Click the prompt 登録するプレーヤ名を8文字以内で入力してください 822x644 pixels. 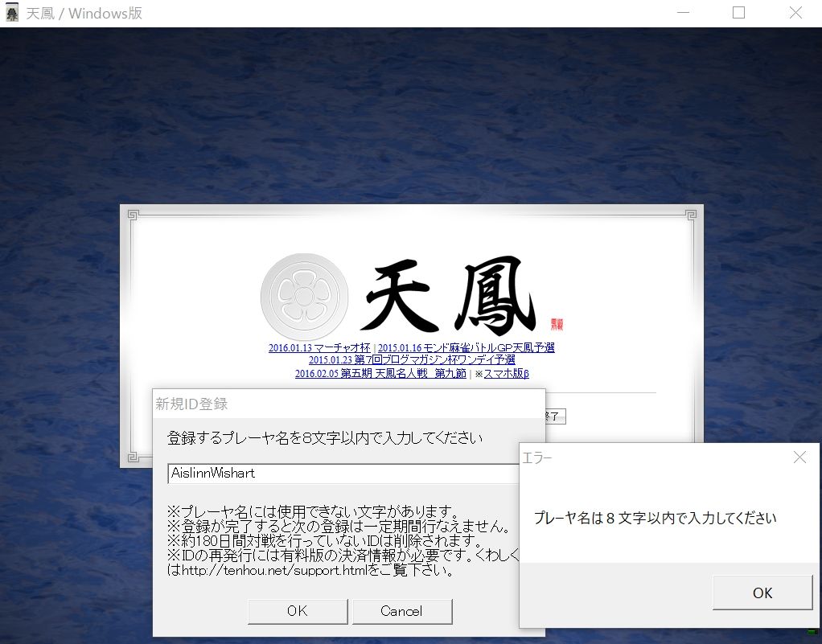tap(325, 438)
